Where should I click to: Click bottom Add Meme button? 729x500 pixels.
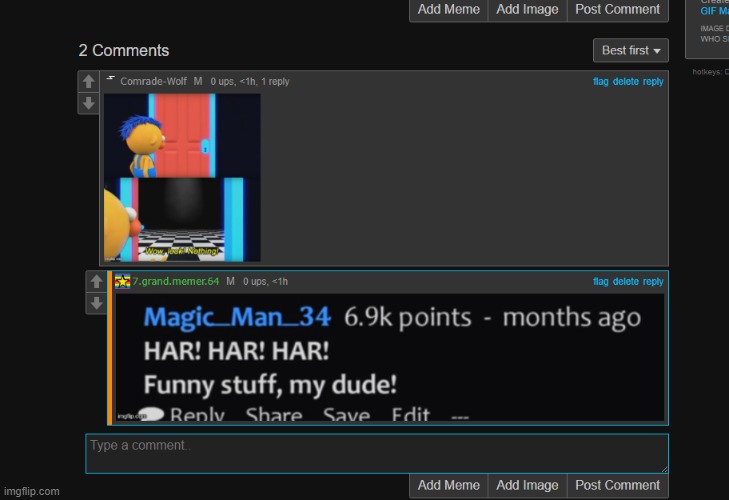click(x=448, y=486)
